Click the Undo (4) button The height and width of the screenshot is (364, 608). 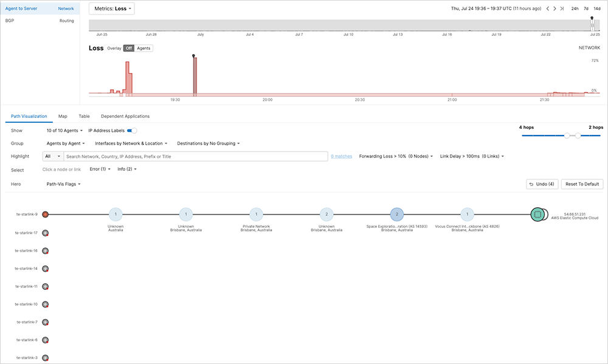click(542, 184)
